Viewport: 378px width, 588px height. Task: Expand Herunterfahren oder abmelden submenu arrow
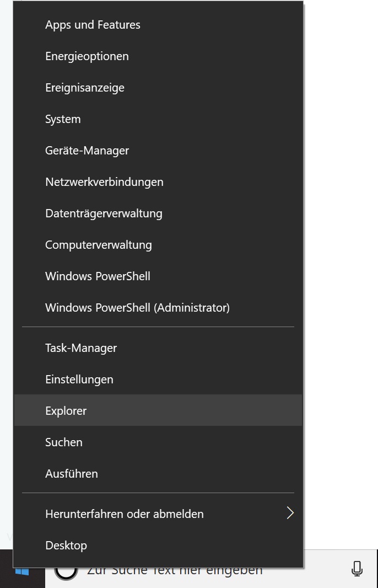[290, 514]
